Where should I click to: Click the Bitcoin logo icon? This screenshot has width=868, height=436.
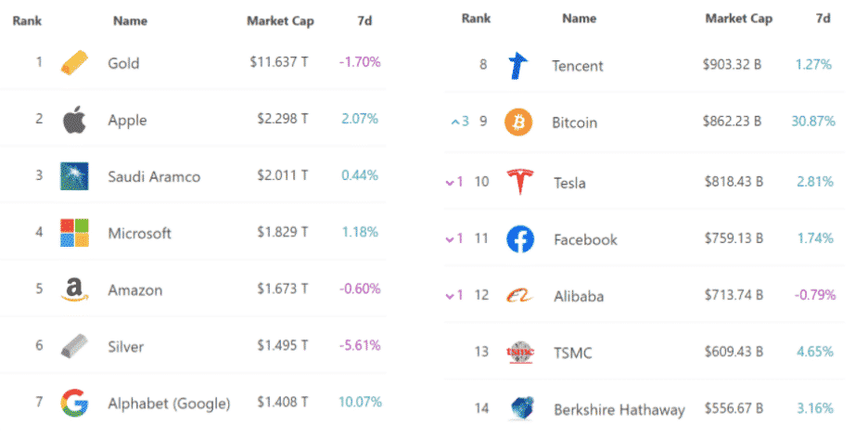click(x=519, y=122)
